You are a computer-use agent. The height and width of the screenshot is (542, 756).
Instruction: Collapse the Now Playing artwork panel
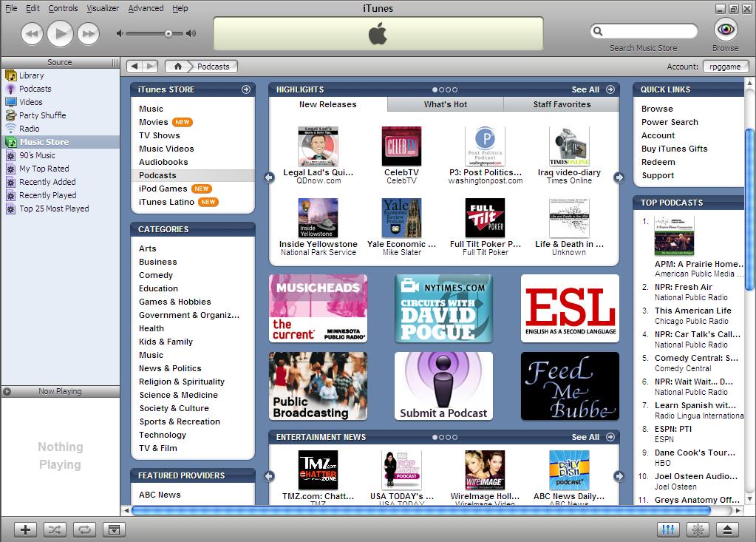click(7, 391)
